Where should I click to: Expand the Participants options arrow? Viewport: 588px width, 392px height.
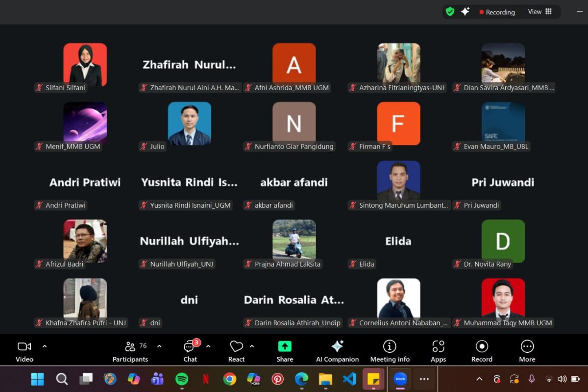click(x=159, y=346)
